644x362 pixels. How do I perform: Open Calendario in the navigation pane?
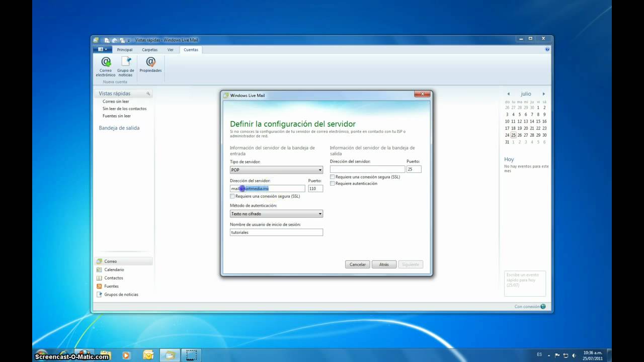(x=114, y=269)
